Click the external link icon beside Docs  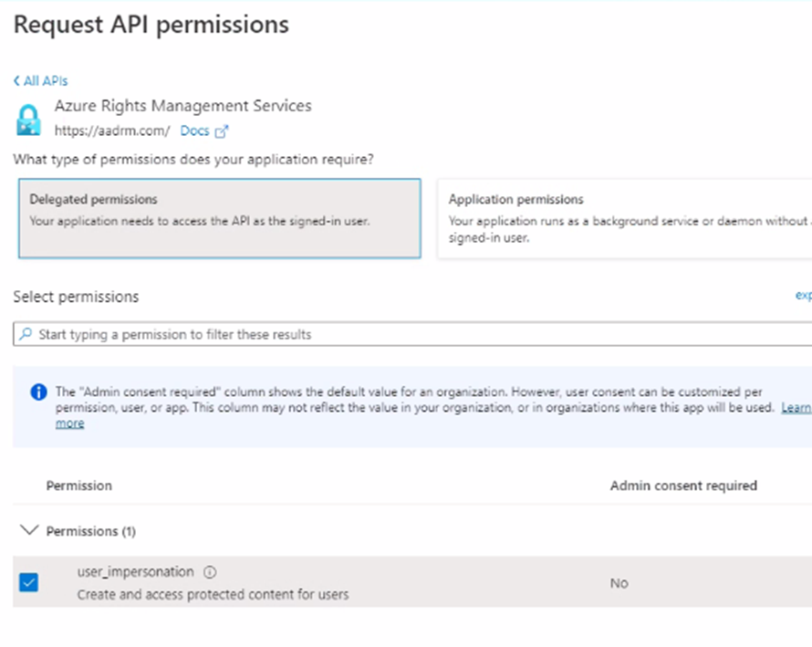tap(221, 131)
